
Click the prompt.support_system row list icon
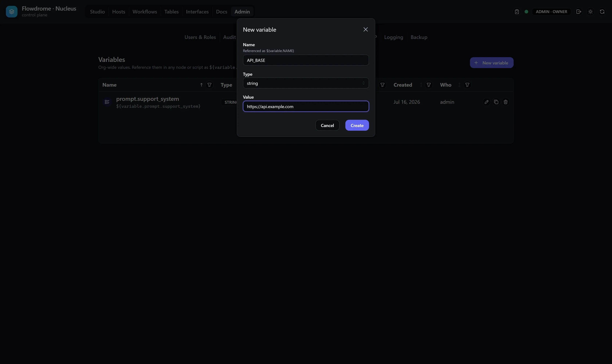tap(107, 102)
